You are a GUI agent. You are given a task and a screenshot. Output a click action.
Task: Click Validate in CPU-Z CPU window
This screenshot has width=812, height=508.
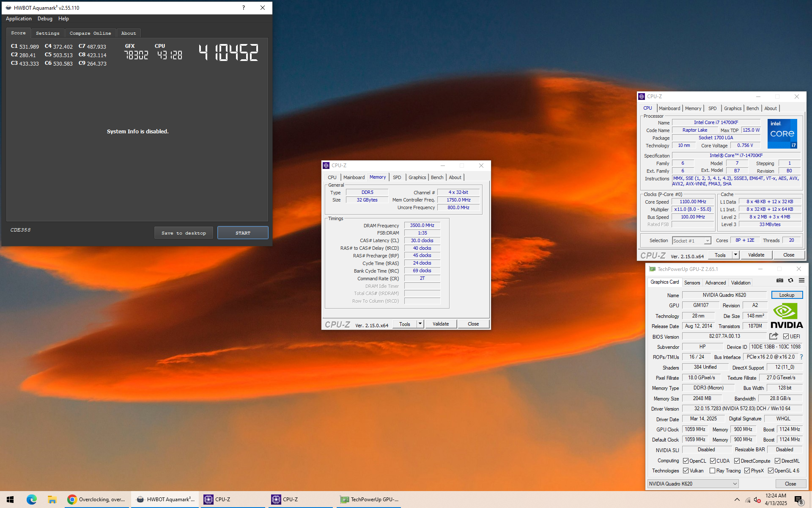point(756,255)
